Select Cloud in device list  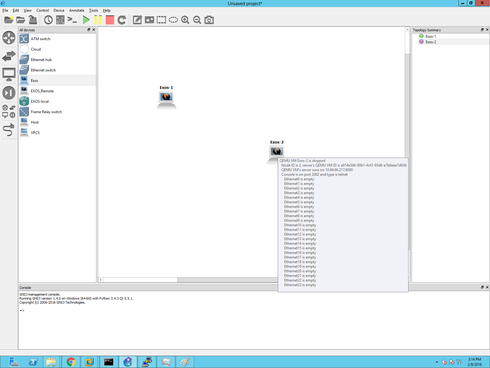coord(57,49)
